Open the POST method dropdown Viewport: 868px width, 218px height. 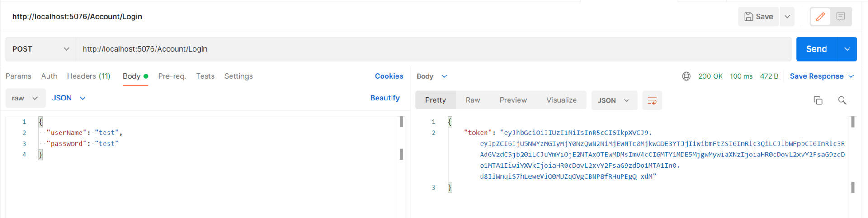41,49
